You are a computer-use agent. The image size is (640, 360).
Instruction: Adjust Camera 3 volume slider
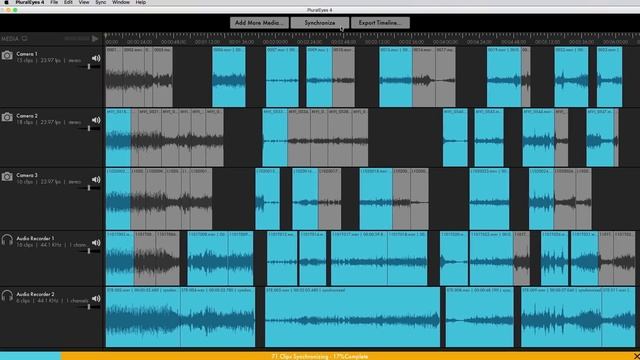[89, 188]
